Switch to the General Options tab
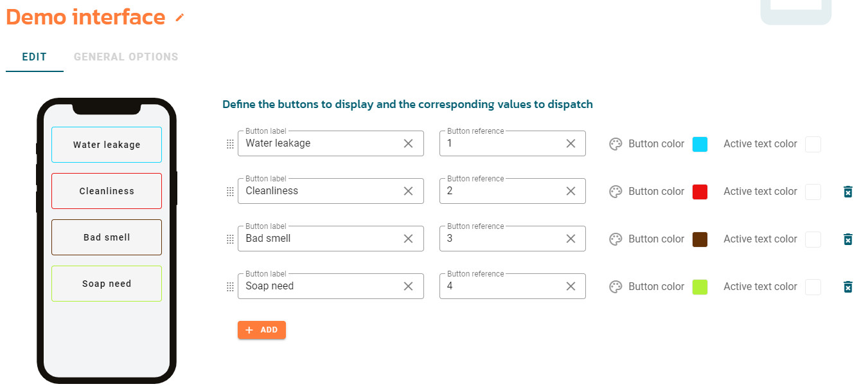Viewport: 868px width, 391px height. [126, 57]
